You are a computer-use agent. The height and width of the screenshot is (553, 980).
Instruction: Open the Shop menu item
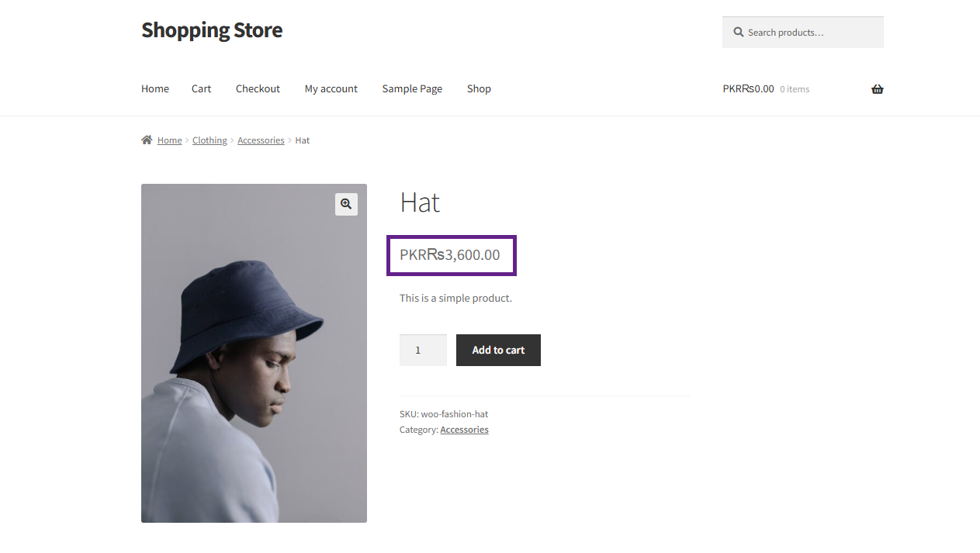tap(479, 88)
